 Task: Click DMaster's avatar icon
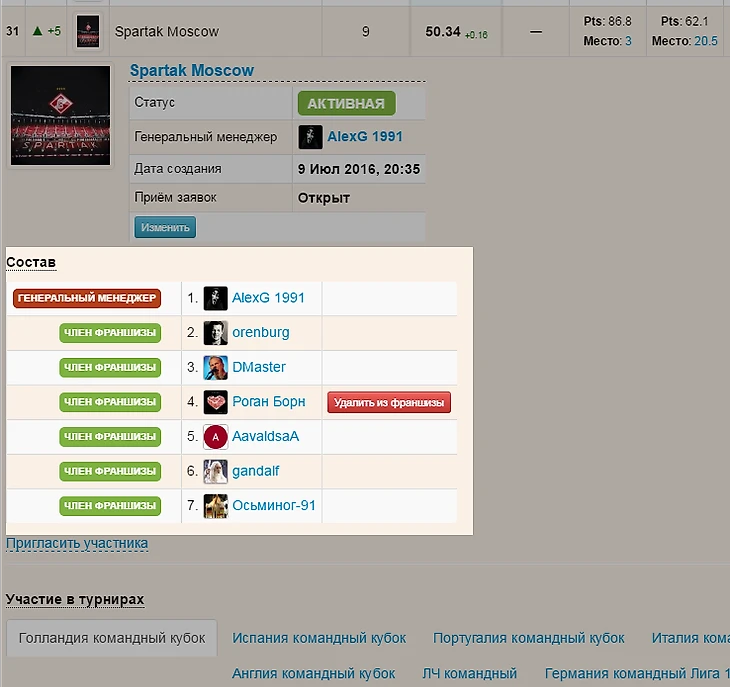click(x=215, y=367)
